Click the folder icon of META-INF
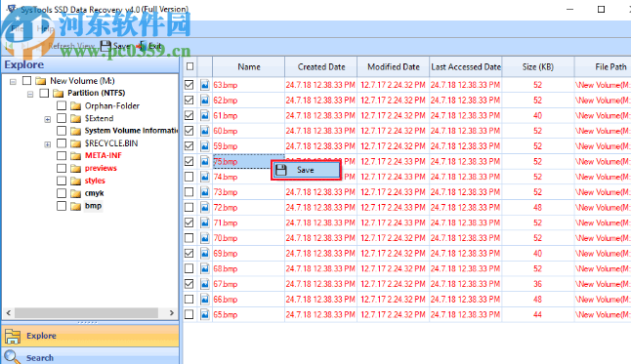This screenshot has width=631, height=364. coord(75,156)
